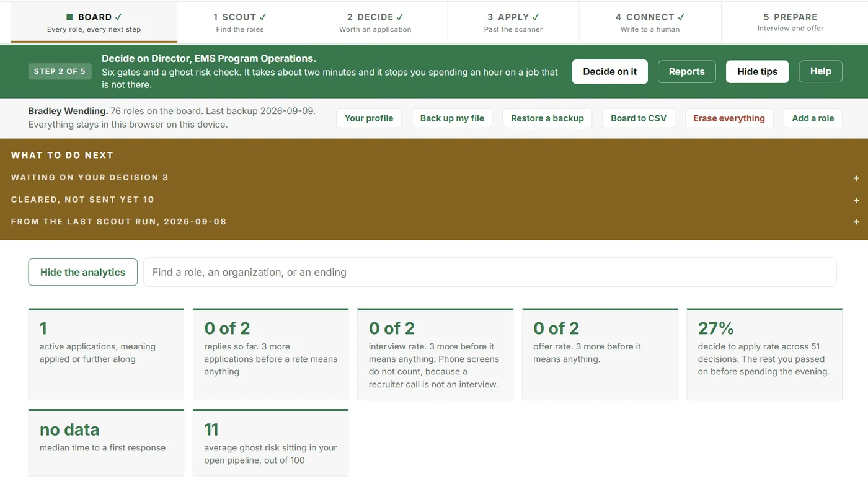868x479 pixels.
Task: Click the What to do next heading
Action: (x=62, y=156)
